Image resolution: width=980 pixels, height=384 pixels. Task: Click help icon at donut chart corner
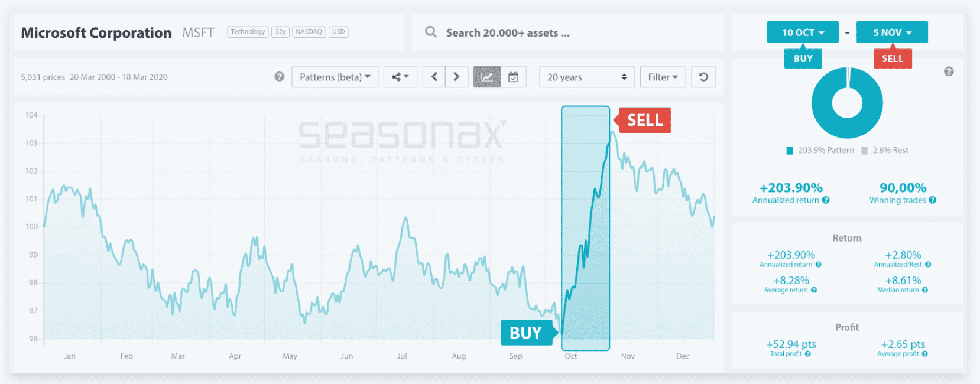click(x=949, y=71)
